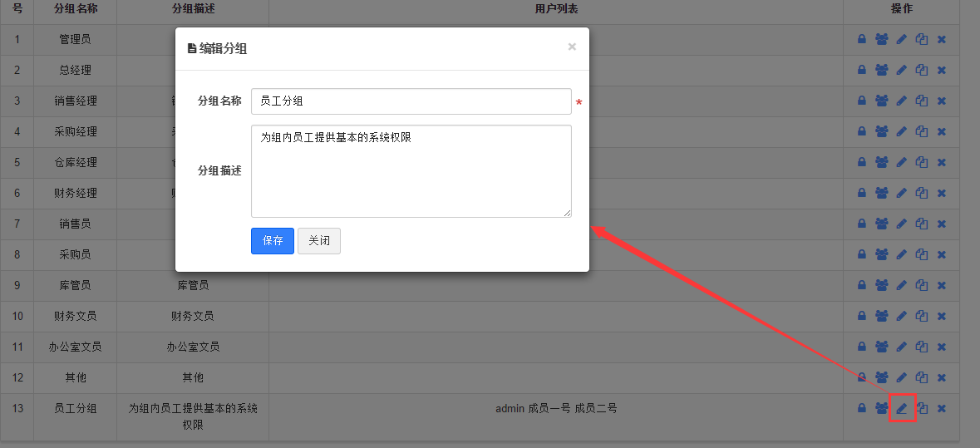This screenshot has height=448, width=980.
Task: Delete 总经理 group via X icon
Action: pos(941,70)
